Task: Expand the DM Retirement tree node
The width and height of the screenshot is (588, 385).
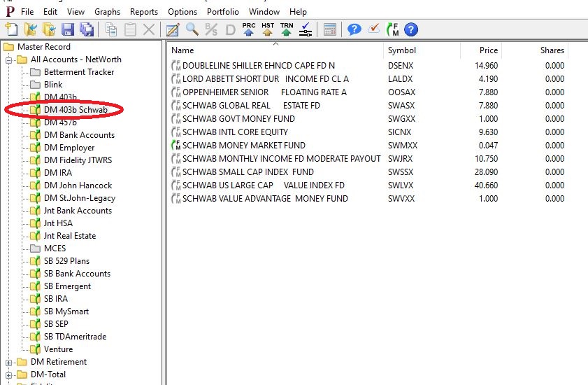Action: 8,363
